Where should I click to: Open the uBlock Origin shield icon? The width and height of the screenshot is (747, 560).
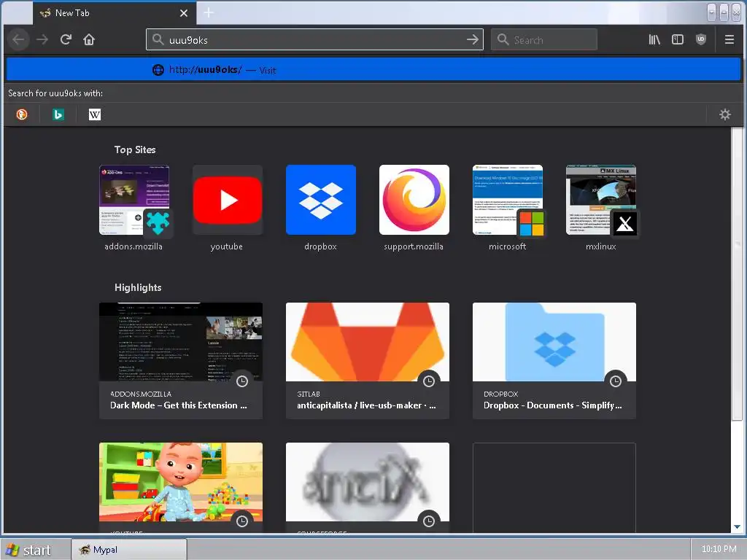pos(701,39)
